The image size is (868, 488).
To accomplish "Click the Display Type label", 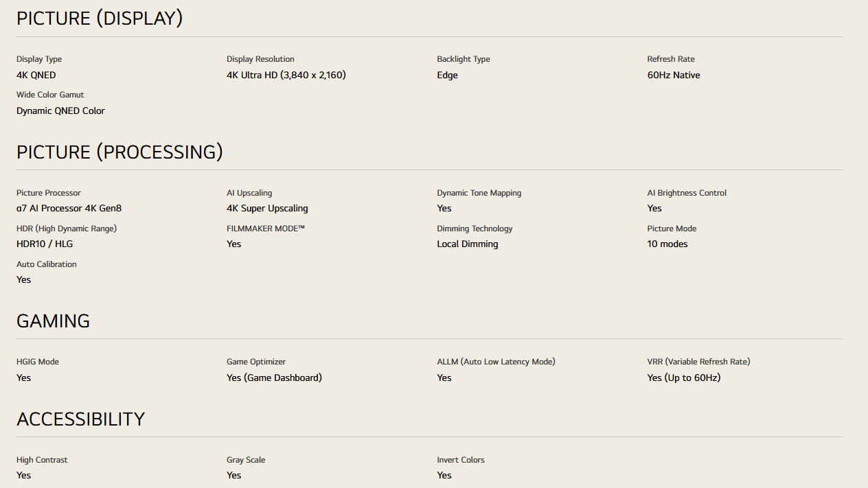I will click(x=39, y=59).
